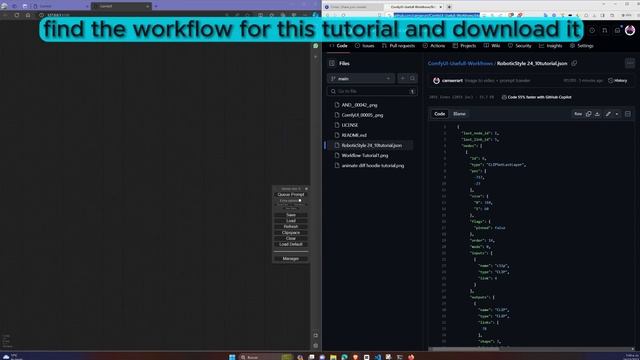Viewport: 640px width, 360px height.
Task: Click the add file plus icon
Action: click(x=402, y=78)
